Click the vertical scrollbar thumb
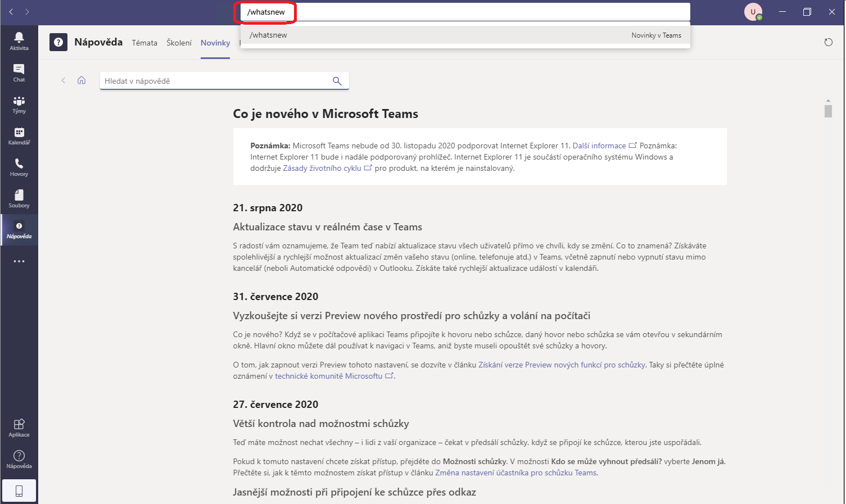 (828, 111)
